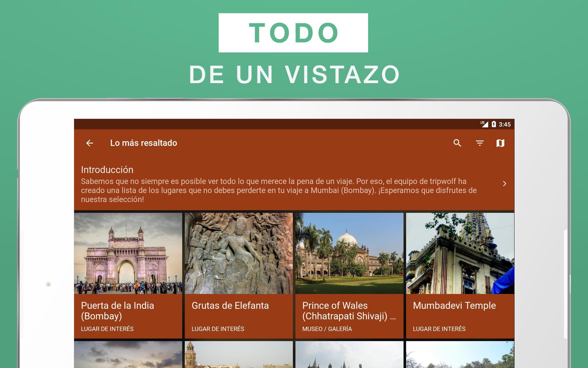Tap LUGAR DE INTERÉS under Puerta de la India
Screen dimensions: 588x368
107,329
